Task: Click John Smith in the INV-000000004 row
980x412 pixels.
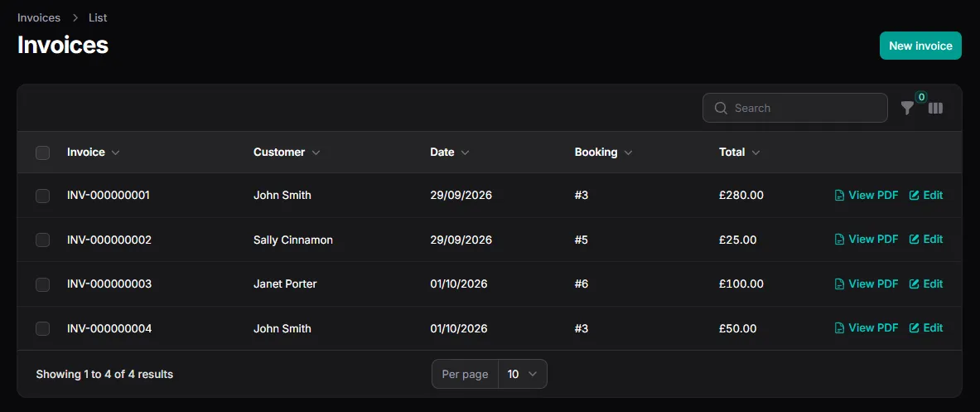Action: [x=282, y=328]
